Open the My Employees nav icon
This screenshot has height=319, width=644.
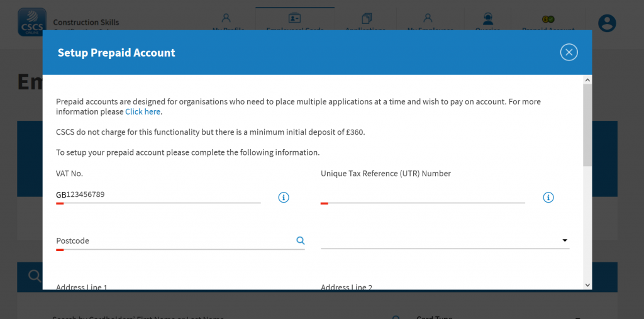click(x=428, y=18)
